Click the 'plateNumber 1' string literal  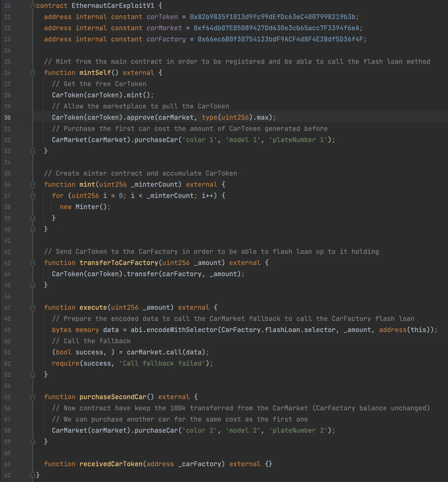(298, 140)
